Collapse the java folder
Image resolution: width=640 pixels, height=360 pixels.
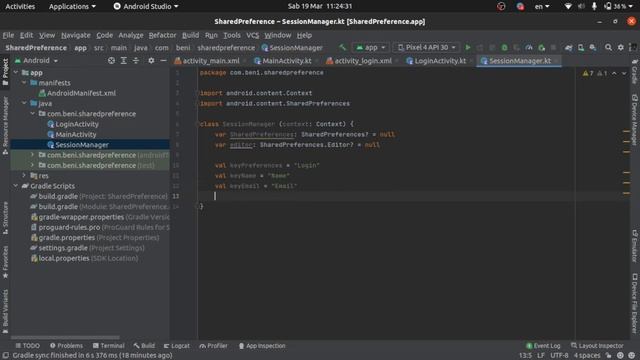[x=24, y=104]
